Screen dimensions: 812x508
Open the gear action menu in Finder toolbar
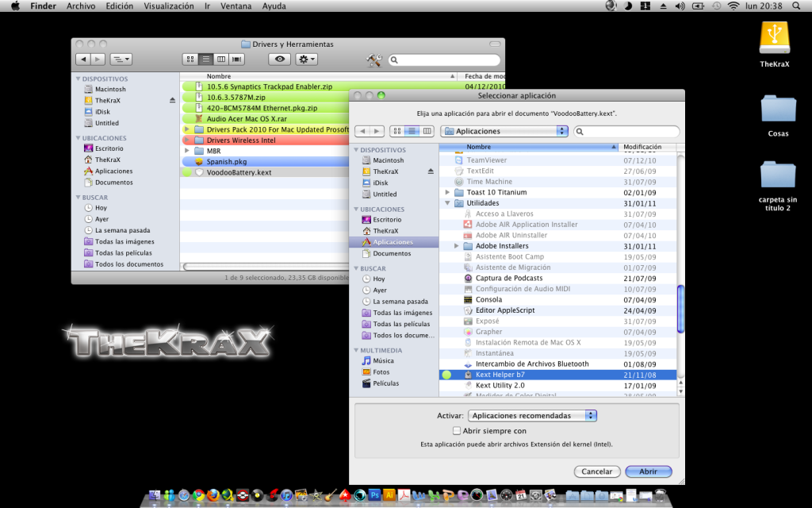(x=307, y=59)
